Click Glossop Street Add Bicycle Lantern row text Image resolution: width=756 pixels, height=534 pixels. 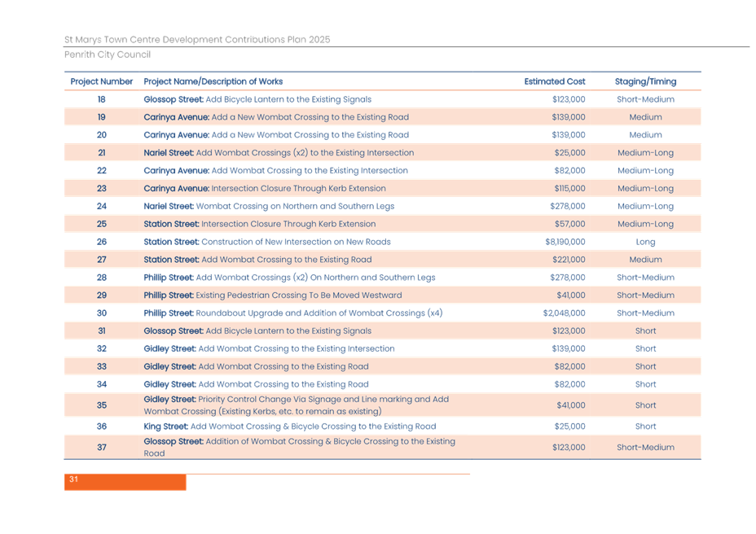coord(257,331)
